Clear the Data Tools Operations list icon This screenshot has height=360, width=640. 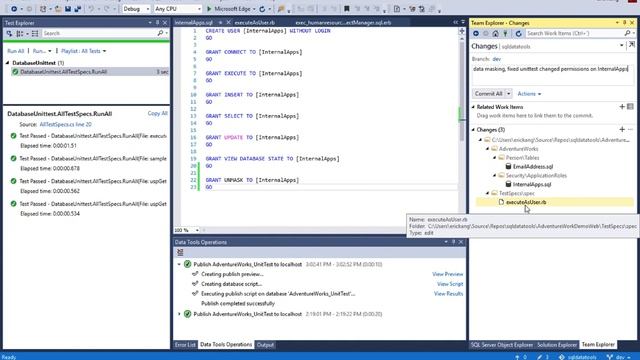[180, 253]
